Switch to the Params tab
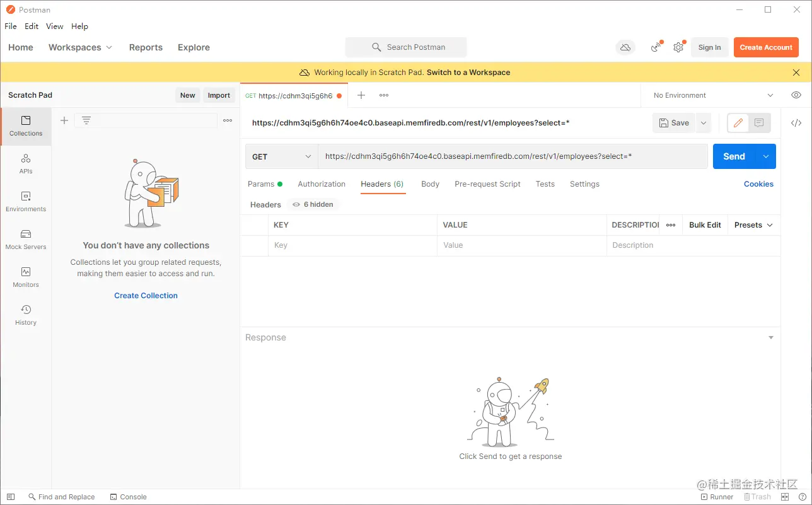This screenshot has height=505, width=812. (x=265, y=184)
